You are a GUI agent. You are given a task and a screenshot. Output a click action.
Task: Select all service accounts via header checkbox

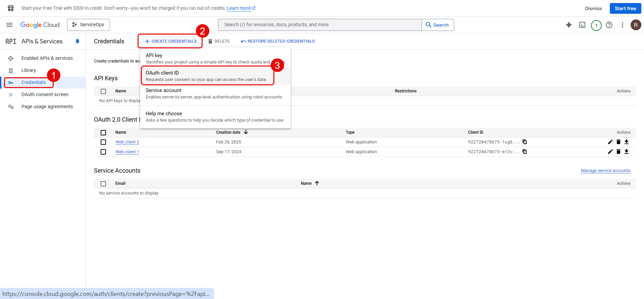click(x=103, y=183)
